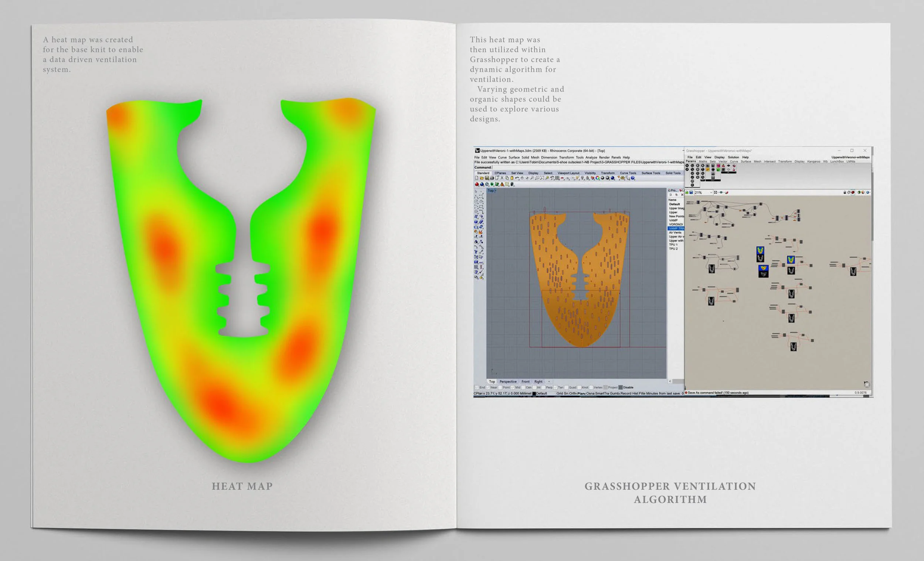The width and height of the screenshot is (924, 561).
Task: Click the plus button to add a viewport tab
Action: tap(549, 382)
